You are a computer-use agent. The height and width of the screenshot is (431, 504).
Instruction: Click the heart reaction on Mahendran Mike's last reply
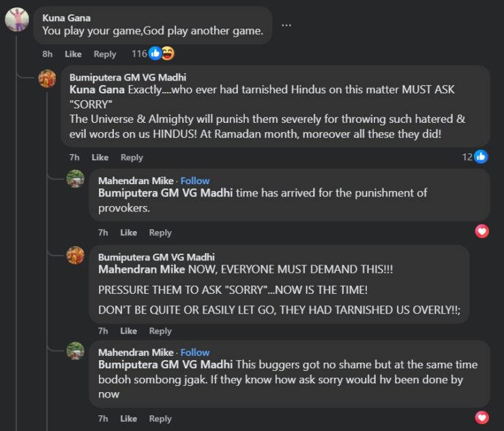coord(482,417)
